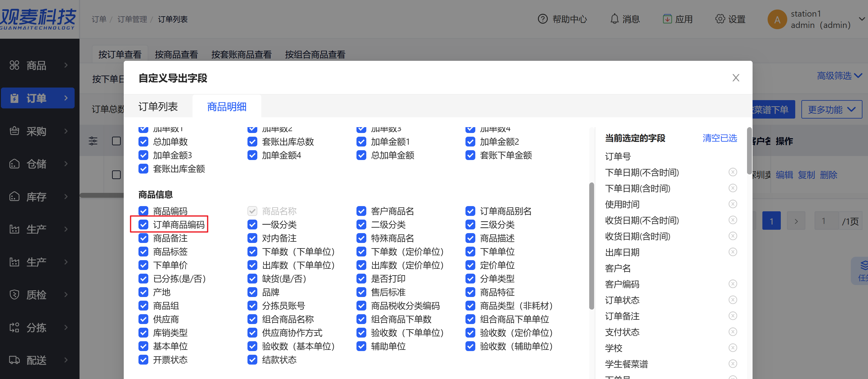This screenshot has height=379, width=868.
Task: Toggle the 一级分类 checkbox
Action: pos(252,224)
